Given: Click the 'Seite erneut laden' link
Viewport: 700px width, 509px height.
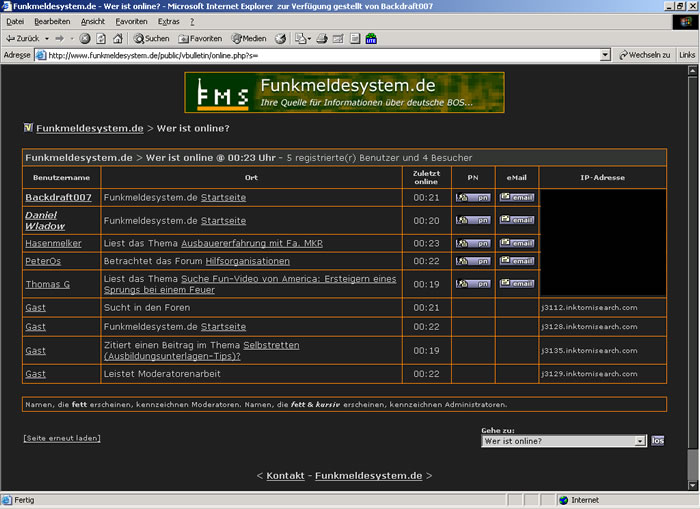Looking at the screenshot, I should coord(62,438).
